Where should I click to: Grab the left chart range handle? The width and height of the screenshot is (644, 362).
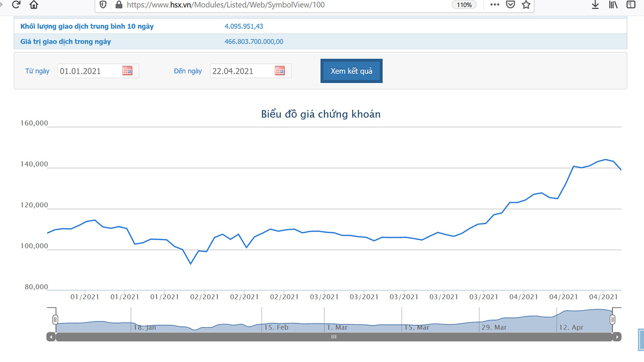55,320
